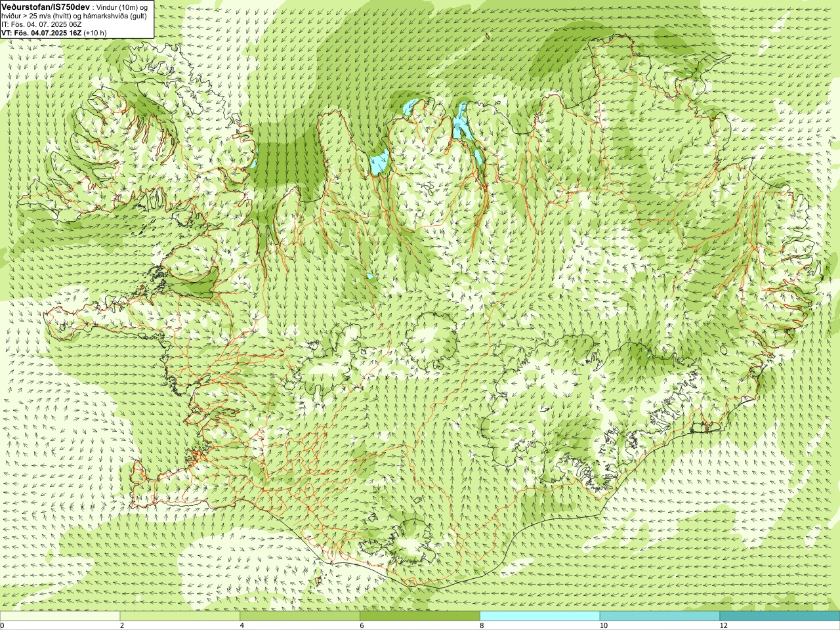Click the 10–12 m/s turquoise legend swatch
The width and height of the screenshot is (840, 630).
(660, 616)
